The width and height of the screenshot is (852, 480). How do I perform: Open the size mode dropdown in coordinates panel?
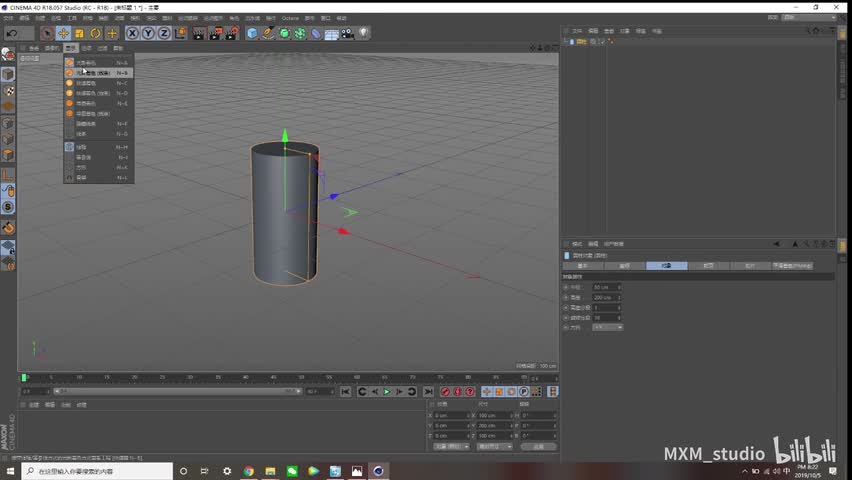click(x=494, y=447)
